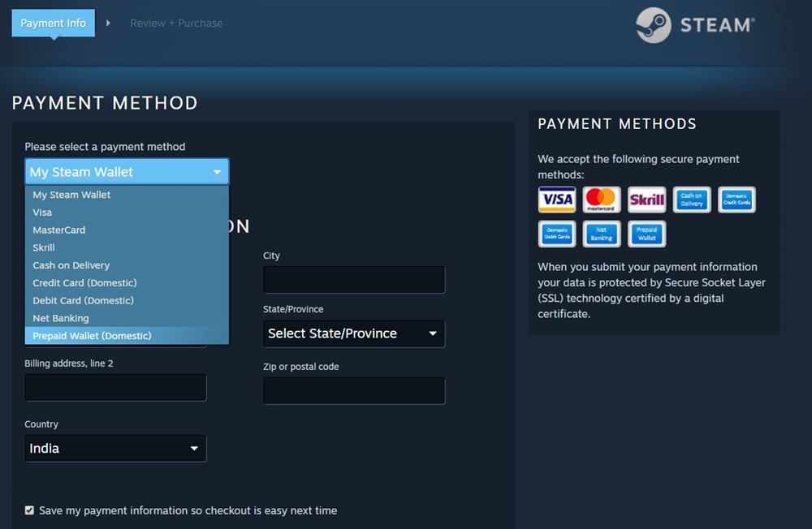Choose Net Banking option
Image resolution: width=812 pixels, height=529 pixels.
(127, 318)
